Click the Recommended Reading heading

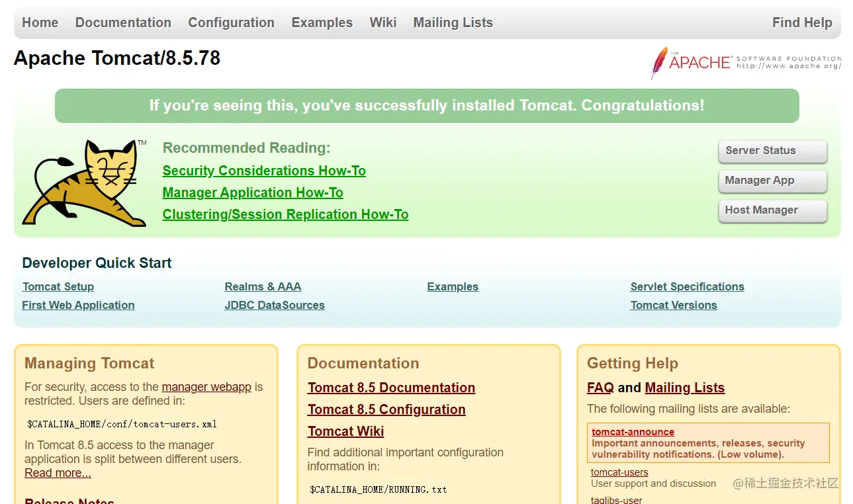coord(246,148)
